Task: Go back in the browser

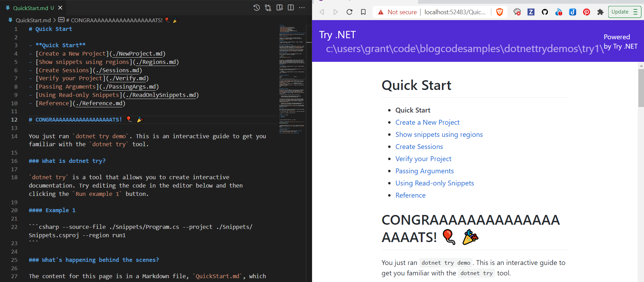Action: pos(322,12)
